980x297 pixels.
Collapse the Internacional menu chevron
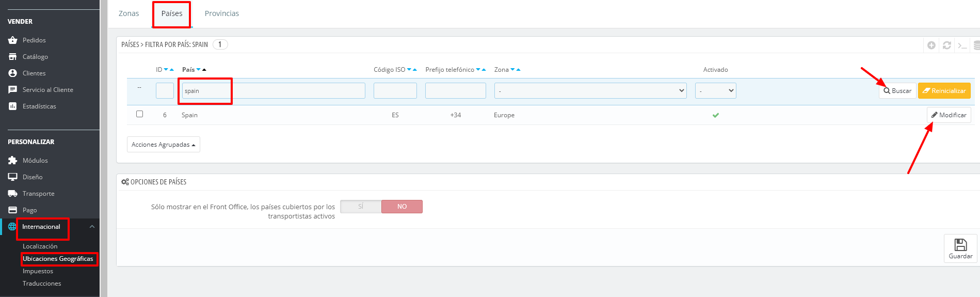92,227
